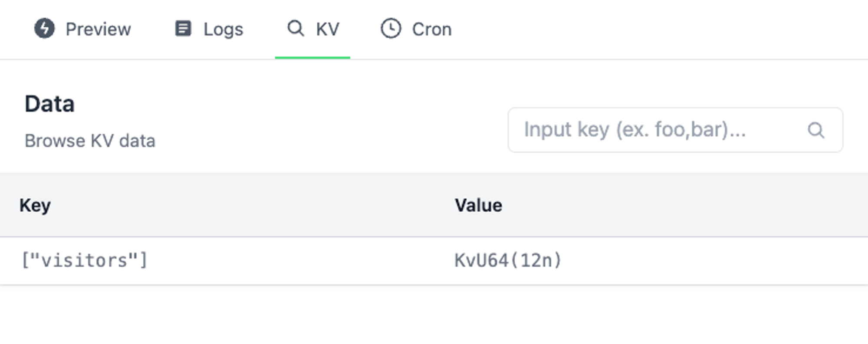Select the ["visitors"] key entry

click(x=84, y=260)
